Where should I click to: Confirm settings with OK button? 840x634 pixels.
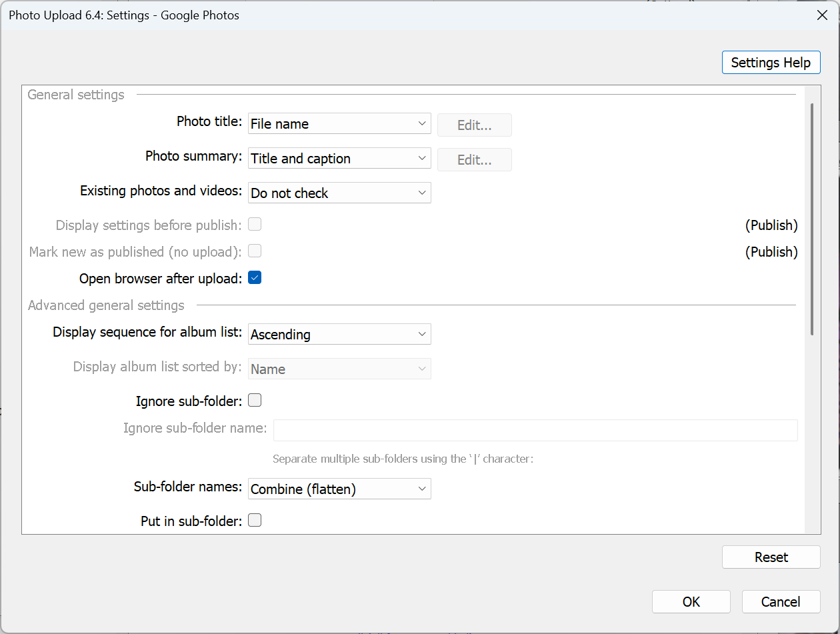(x=691, y=602)
